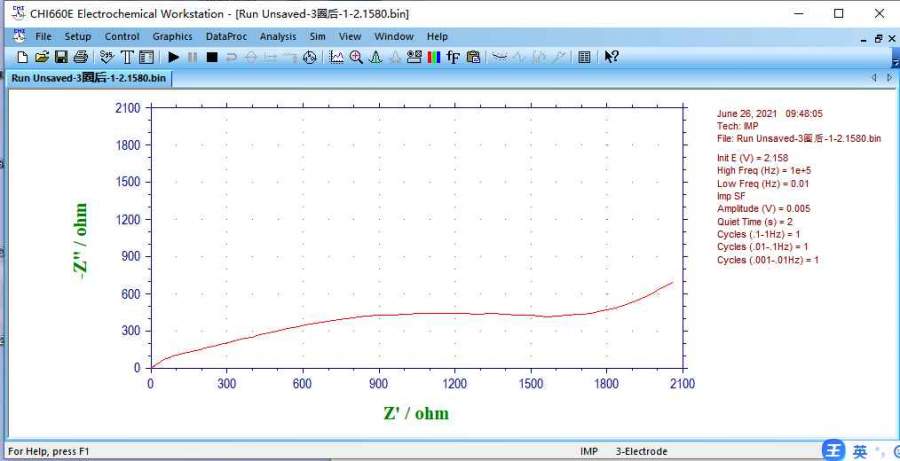Open the Setup menu
This screenshot has height=461, width=900.
pos(78,37)
